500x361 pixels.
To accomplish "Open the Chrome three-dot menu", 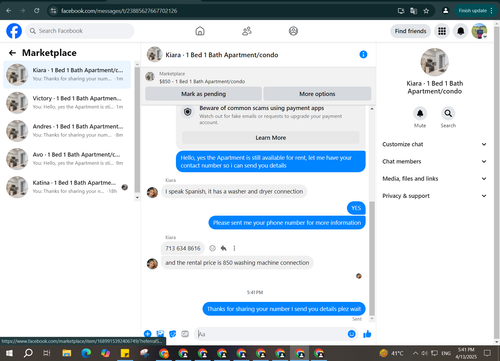I will point(491,11).
